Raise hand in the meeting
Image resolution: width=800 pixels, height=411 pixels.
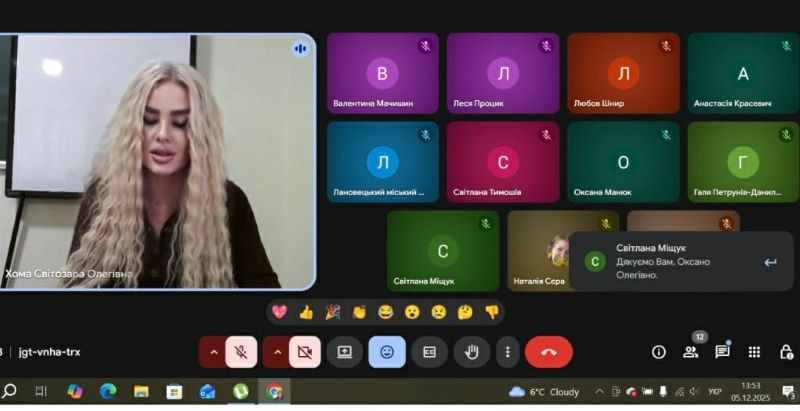[x=471, y=352]
